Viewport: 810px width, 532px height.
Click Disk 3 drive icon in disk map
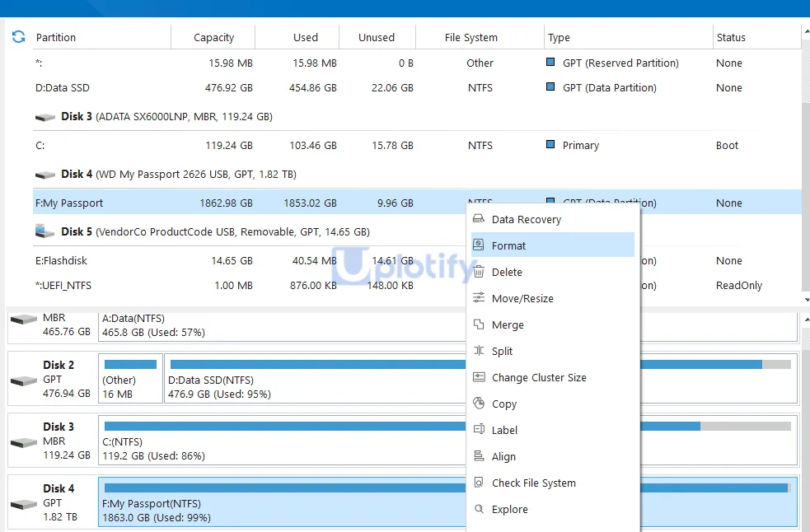pyautogui.click(x=24, y=442)
